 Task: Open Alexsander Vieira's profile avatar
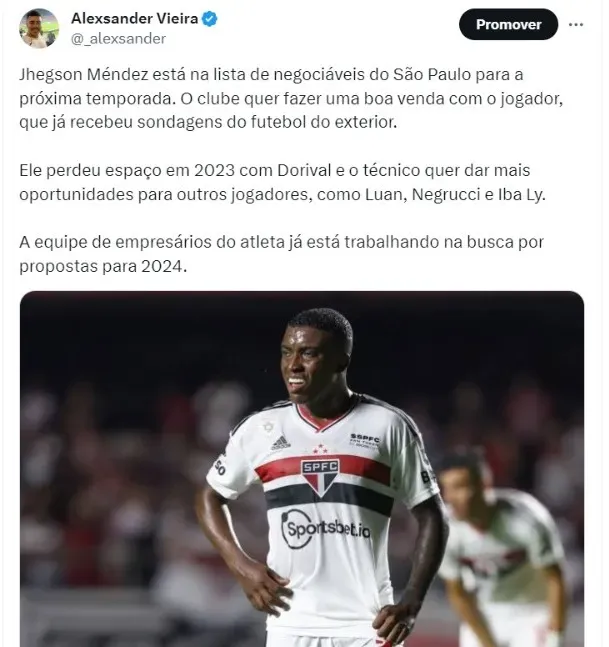pyautogui.click(x=39, y=29)
